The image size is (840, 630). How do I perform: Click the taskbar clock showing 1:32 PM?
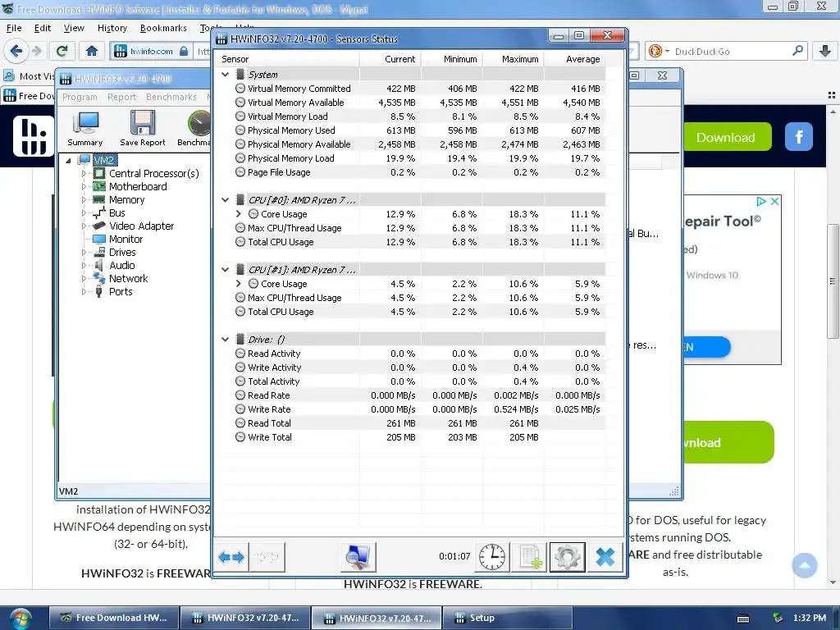[x=810, y=618]
